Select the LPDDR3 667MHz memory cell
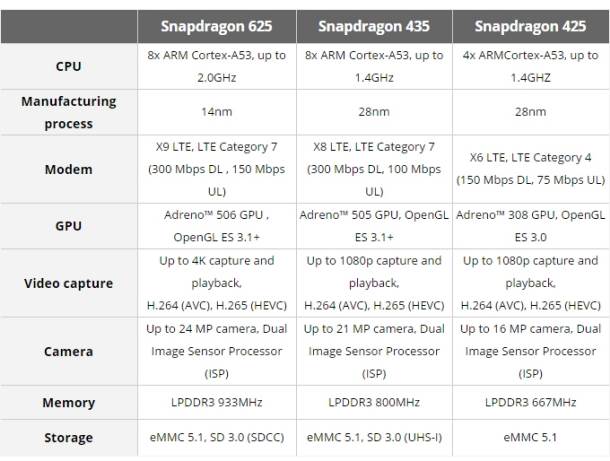 coord(531,402)
